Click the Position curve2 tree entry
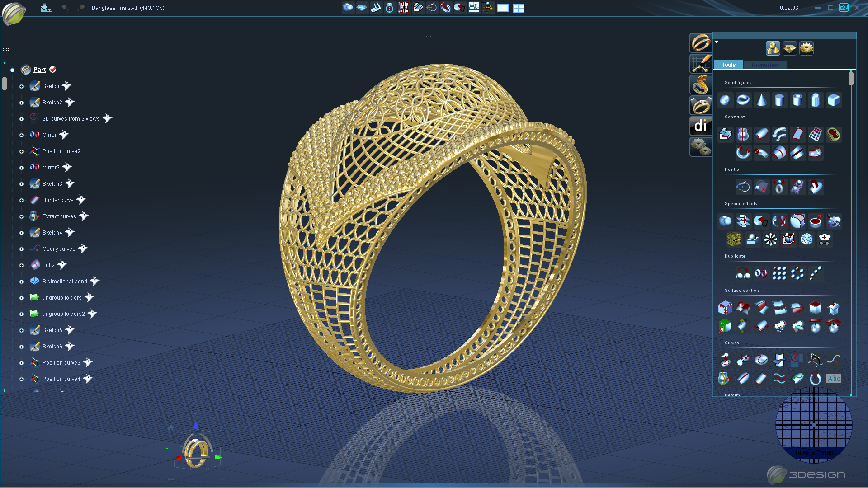The height and width of the screenshot is (488, 868). tap(61, 151)
